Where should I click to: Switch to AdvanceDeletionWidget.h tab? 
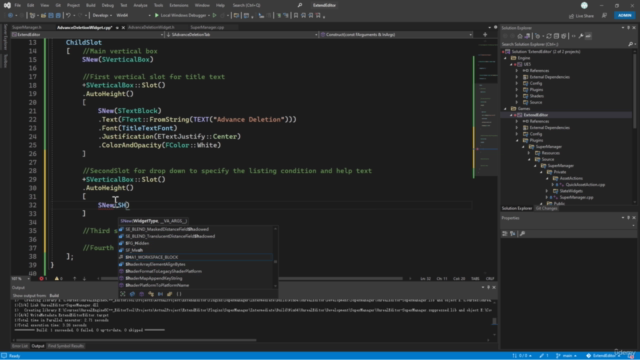(151, 27)
